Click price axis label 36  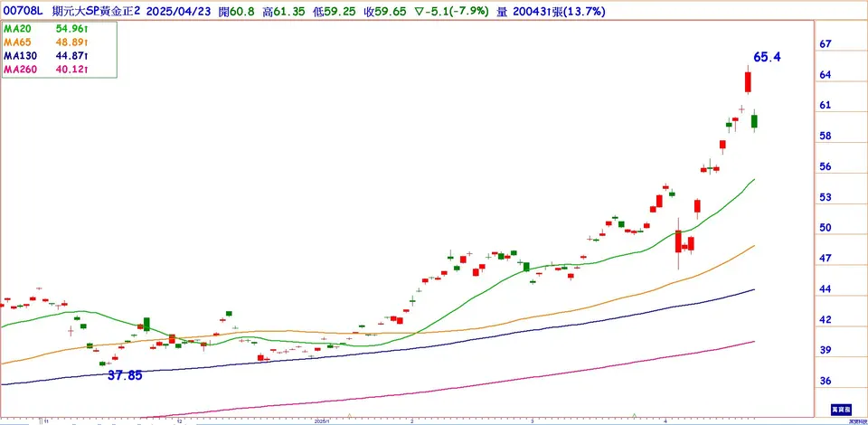click(x=826, y=382)
